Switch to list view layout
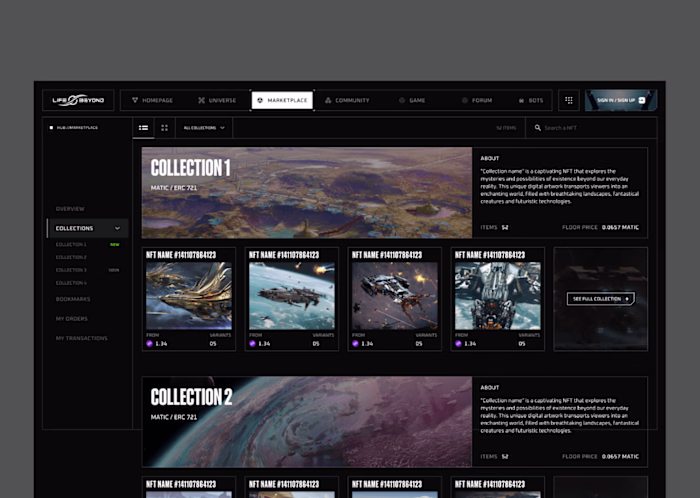The image size is (700, 498). point(143,128)
